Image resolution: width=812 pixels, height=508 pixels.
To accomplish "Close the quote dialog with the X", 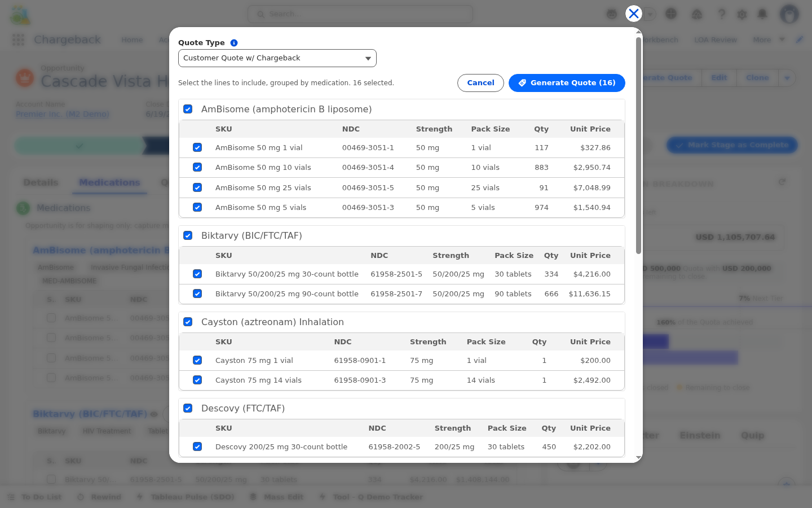I will coord(634,14).
